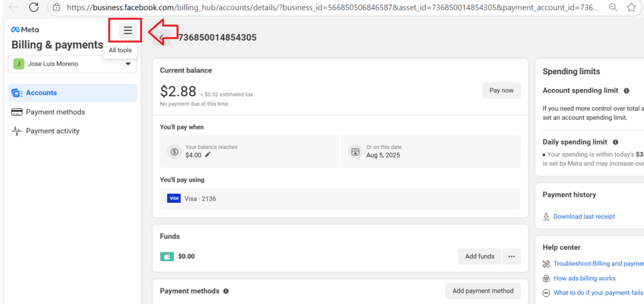
Task: Open the All tools hamburger menu
Action: tap(128, 30)
